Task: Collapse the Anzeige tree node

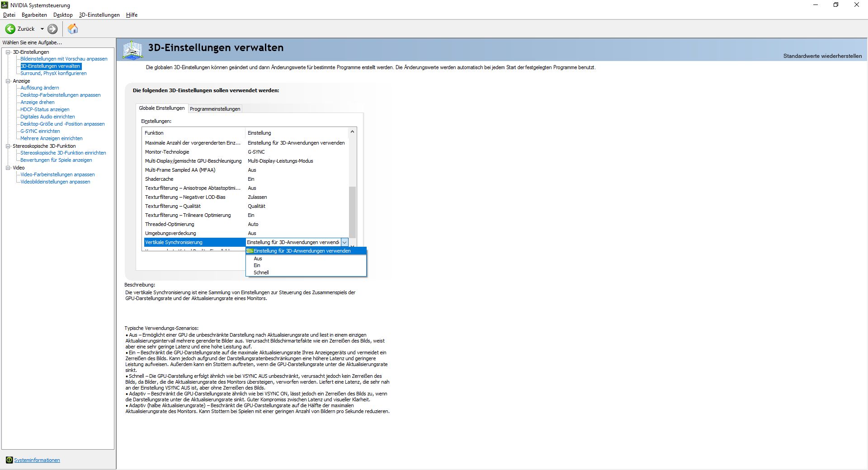Action: coord(8,81)
